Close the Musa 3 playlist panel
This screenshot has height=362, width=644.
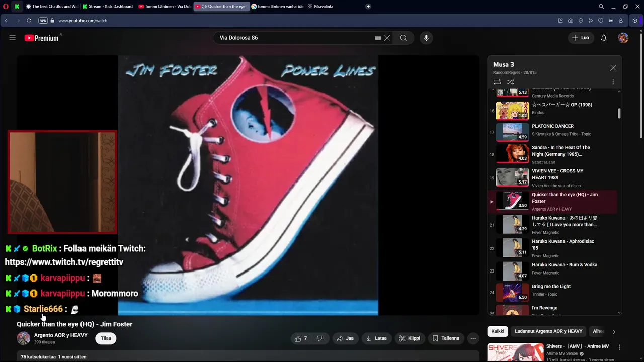613,68
